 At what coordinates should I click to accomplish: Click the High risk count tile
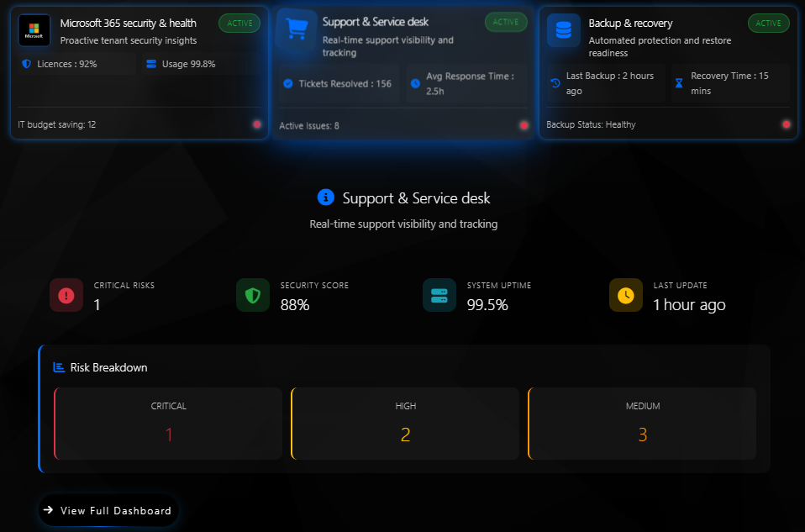pyautogui.click(x=406, y=424)
